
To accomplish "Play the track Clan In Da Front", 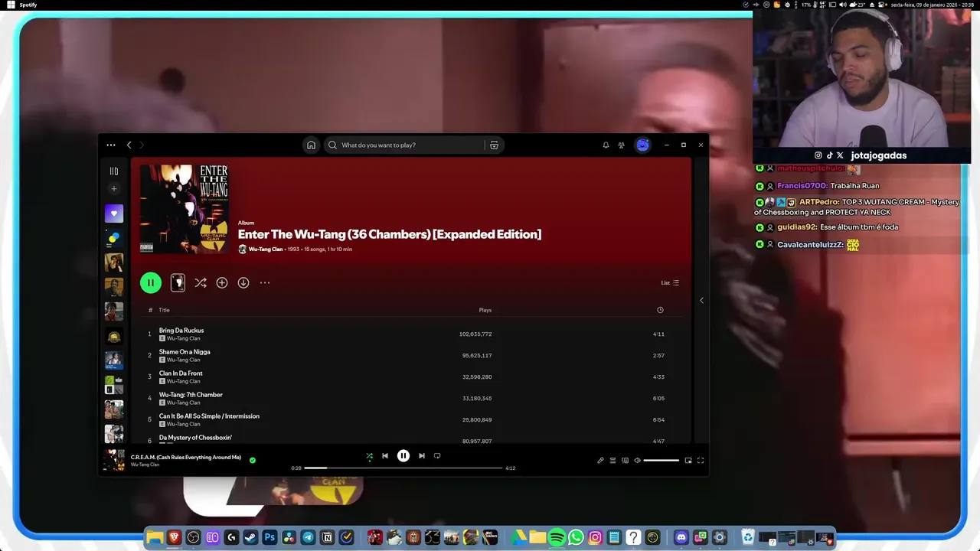I will (181, 373).
